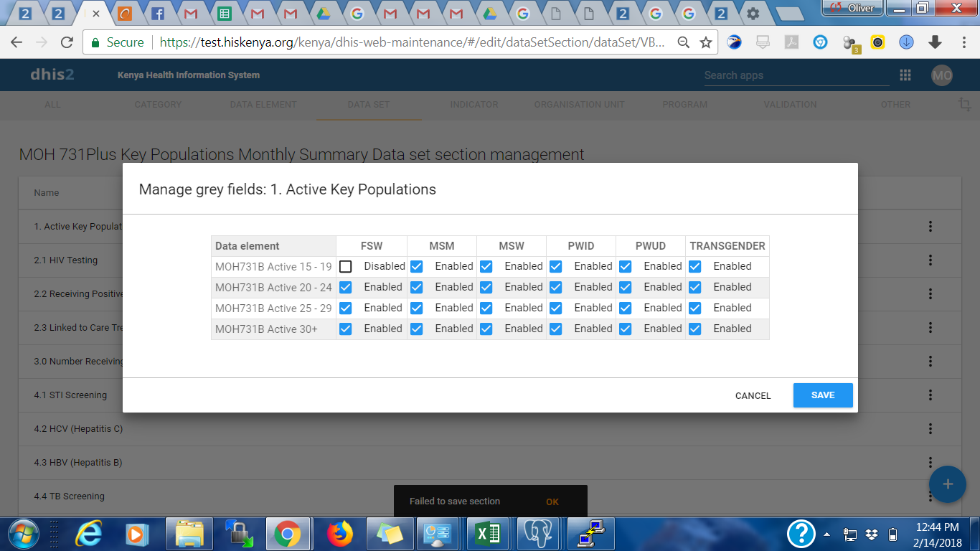Uncheck TRANSGENDER for MOH731B Active 30+
The width and height of the screenshot is (980, 551).
[x=694, y=329]
